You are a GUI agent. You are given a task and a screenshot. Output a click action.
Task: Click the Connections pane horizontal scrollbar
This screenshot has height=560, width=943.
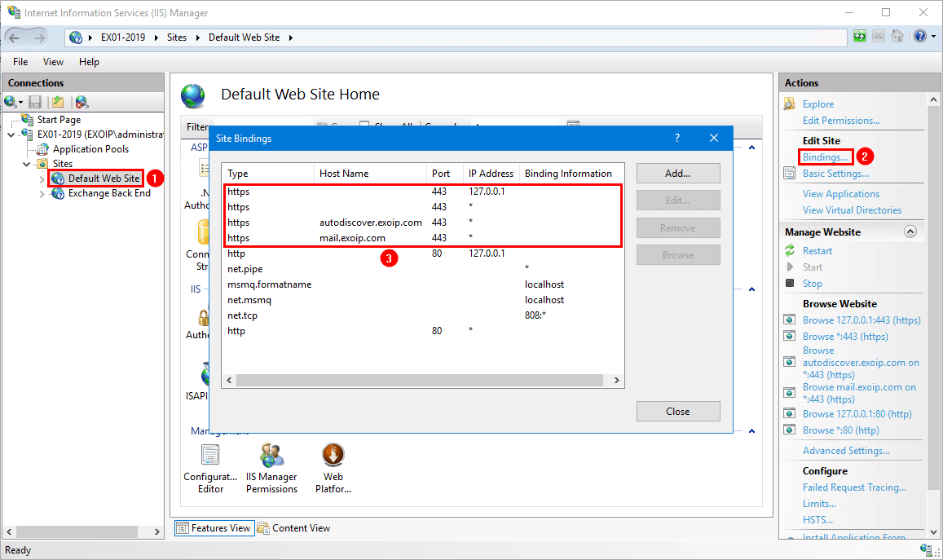click(x=77, y=531)
